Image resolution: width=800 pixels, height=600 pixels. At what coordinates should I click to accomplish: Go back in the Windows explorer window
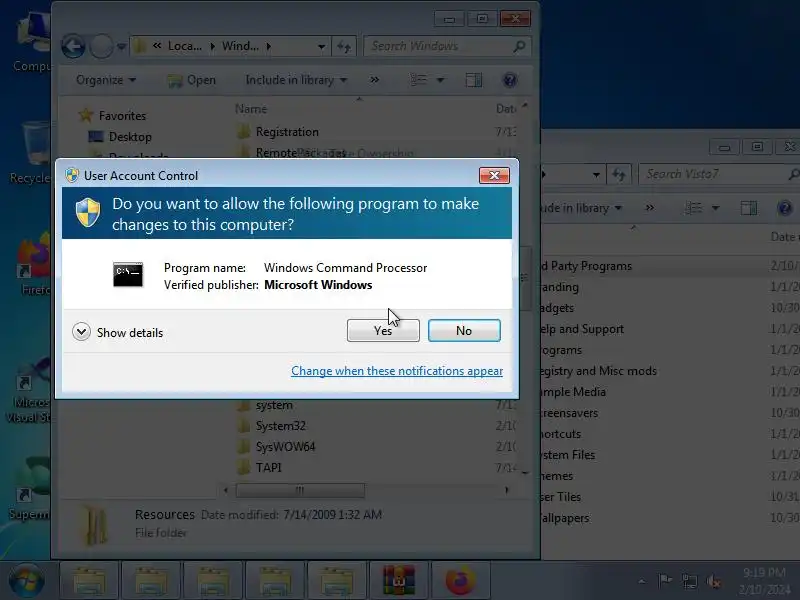73,47
